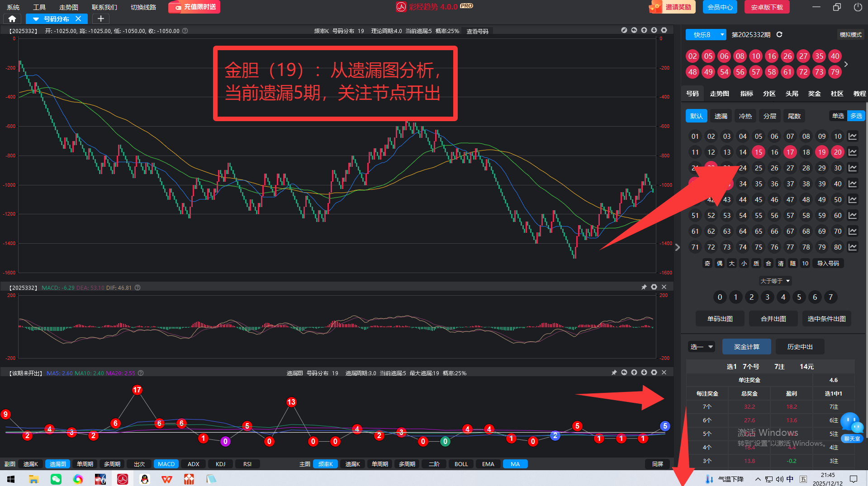This screenshot has width=868, height=486.
Task: Enable the BOLL main chart overlay
Action: [x=461, y=464]
